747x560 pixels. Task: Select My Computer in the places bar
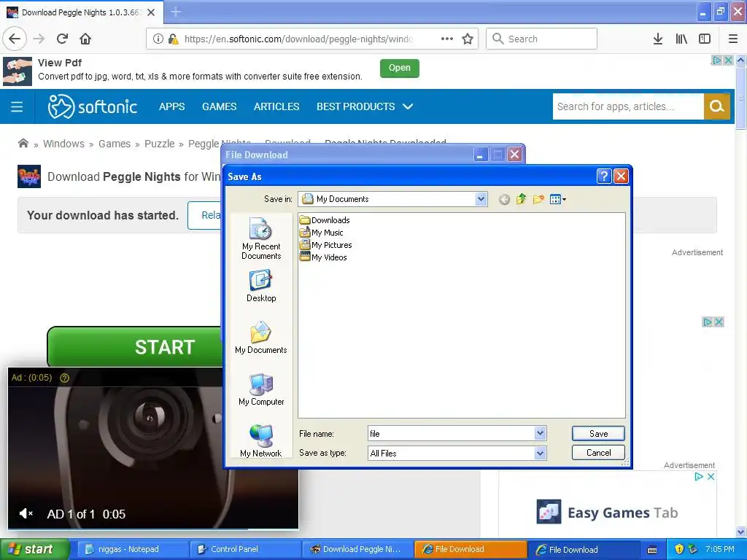click(261, 389)
